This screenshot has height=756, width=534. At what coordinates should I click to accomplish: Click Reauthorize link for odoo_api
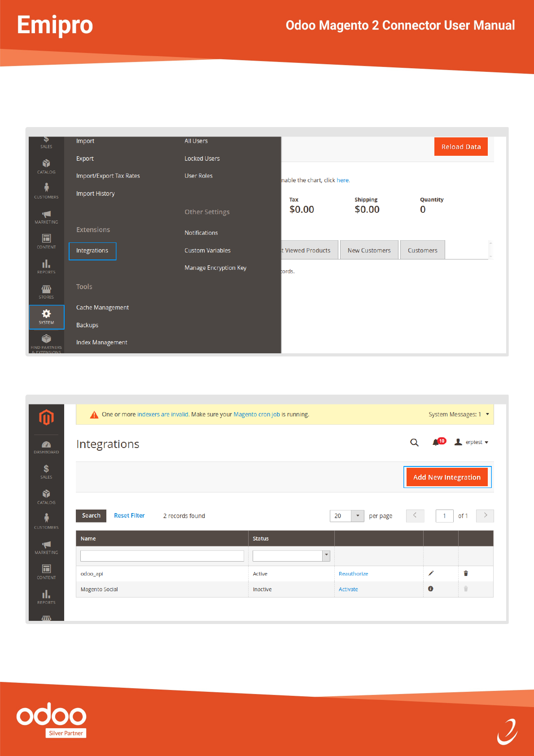(353, 574)
